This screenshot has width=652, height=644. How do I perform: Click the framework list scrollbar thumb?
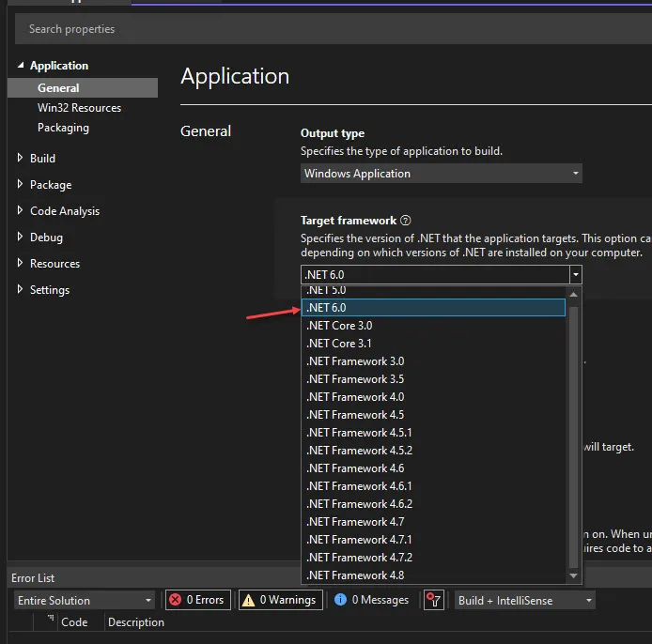pyautogui.click(x=573, y=437)
